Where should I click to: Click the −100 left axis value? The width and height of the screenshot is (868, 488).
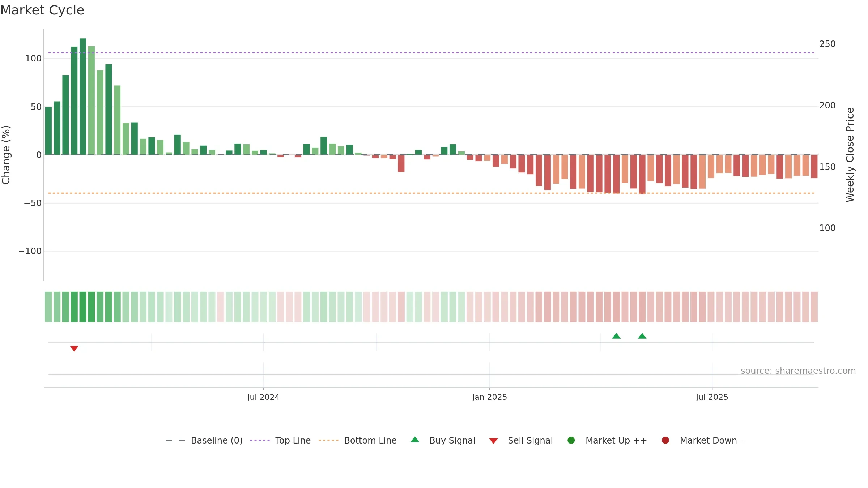click(x=30, y=251)
